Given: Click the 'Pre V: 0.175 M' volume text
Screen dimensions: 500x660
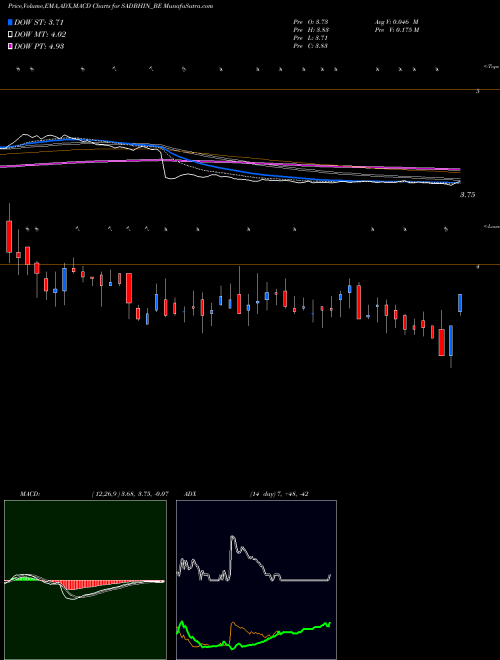Looking at the screenshot, I should click(x=396, y=30).
